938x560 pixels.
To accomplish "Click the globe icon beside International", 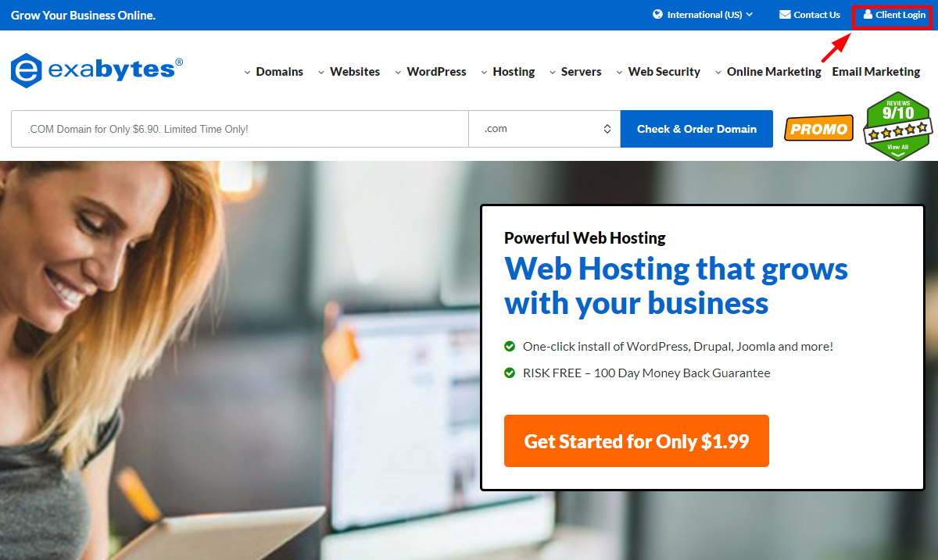I will 658,14.
